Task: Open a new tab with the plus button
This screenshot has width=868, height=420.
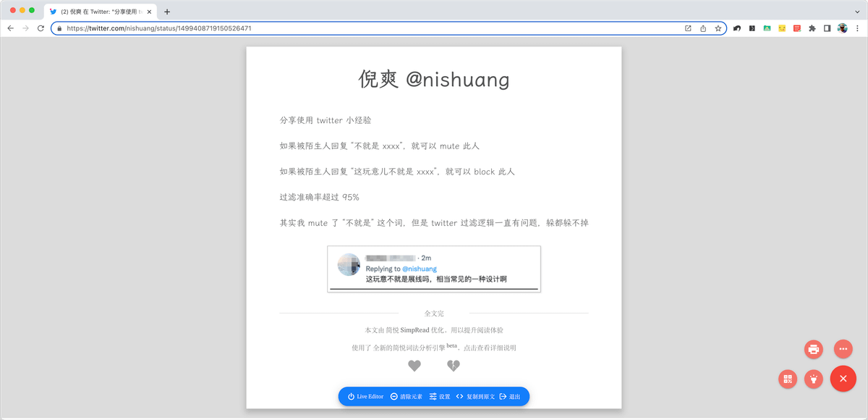Action: 167,12
